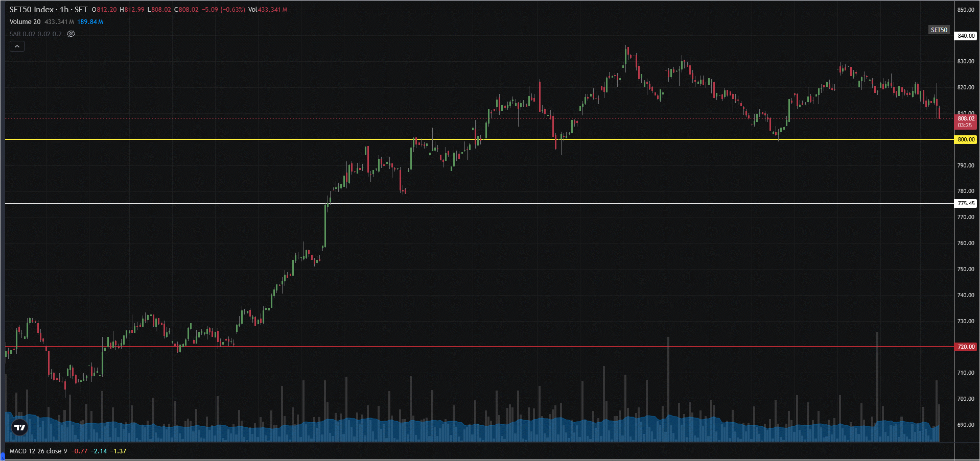Click the open price O812.20 value

pyautogui.click(x=104, y=10)
